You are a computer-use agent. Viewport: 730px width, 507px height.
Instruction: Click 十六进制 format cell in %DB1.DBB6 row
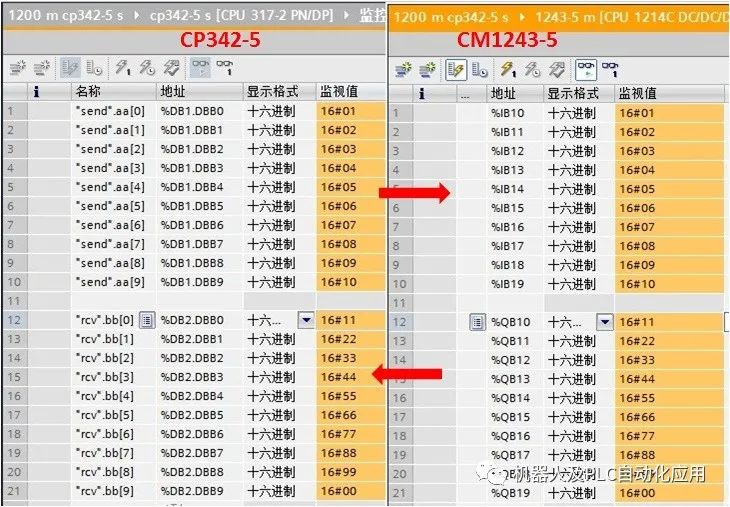(x=279, y=225)
